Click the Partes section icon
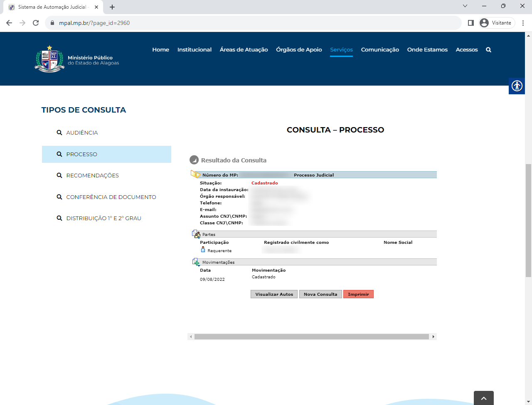Viewport: 532px width, 405px height. [x=196, y=234]
